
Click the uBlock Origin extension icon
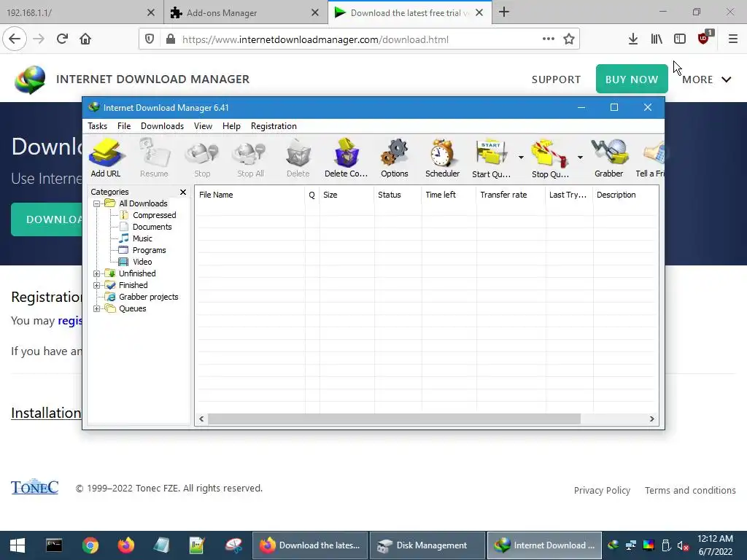pos(704,38)
